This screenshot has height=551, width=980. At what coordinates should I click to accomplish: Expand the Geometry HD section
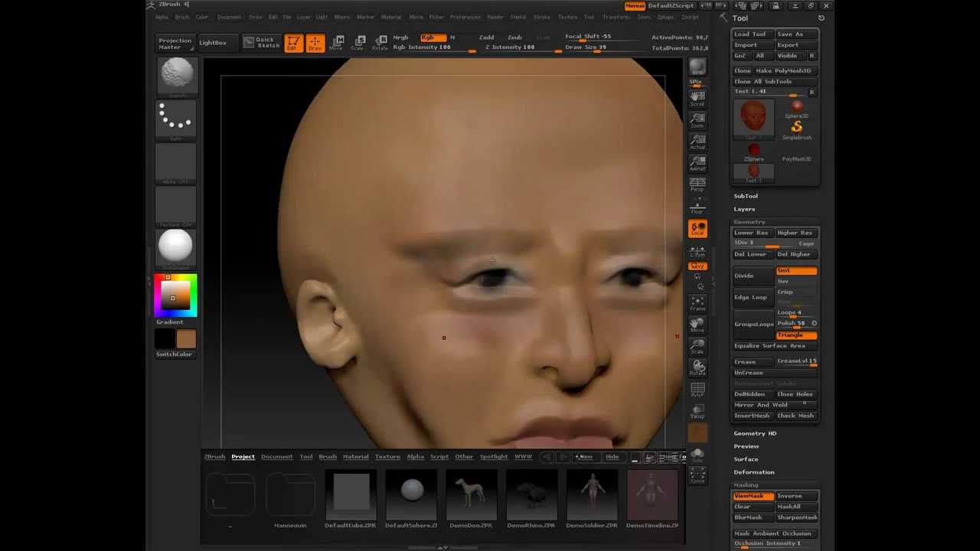click(755, 433)
